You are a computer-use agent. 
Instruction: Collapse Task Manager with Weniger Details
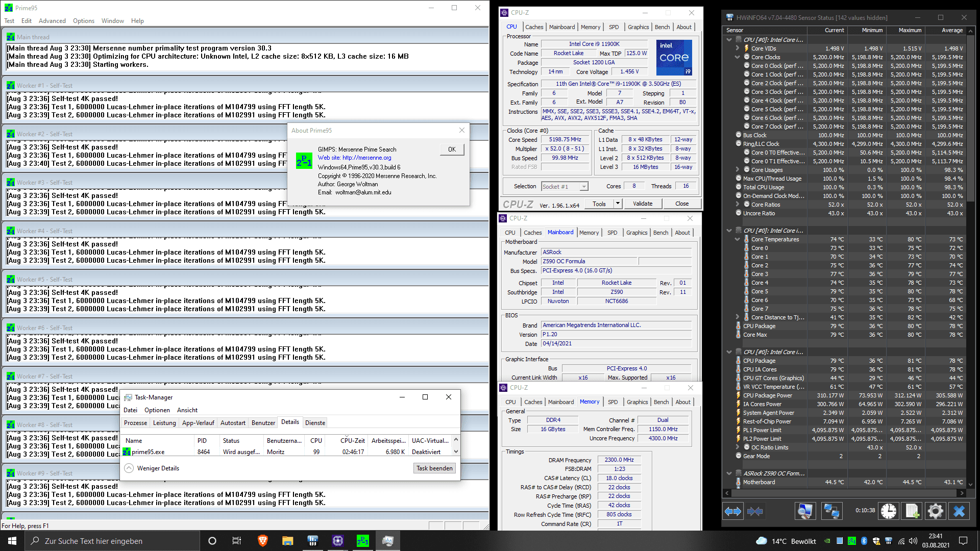153,468
